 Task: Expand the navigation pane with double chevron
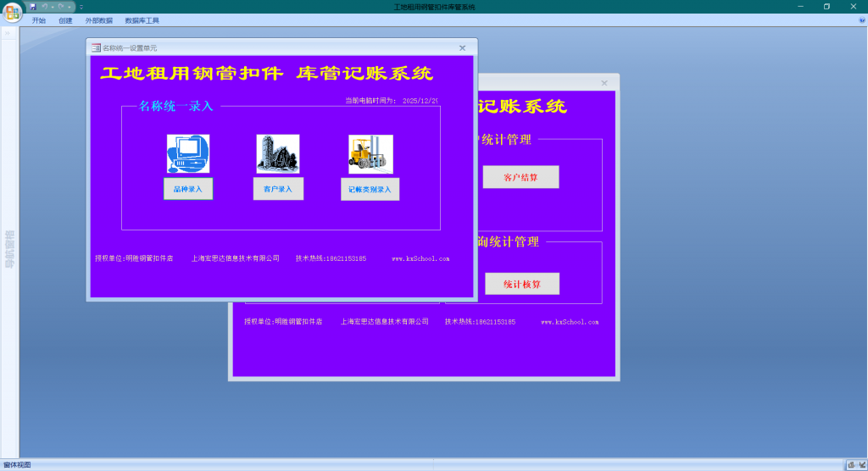(x=8, y=34)
